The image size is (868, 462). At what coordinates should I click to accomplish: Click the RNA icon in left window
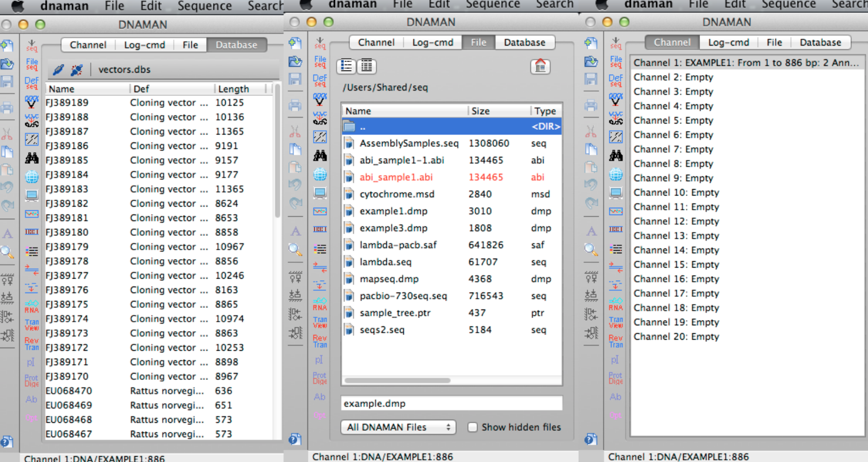coord(31,307)
